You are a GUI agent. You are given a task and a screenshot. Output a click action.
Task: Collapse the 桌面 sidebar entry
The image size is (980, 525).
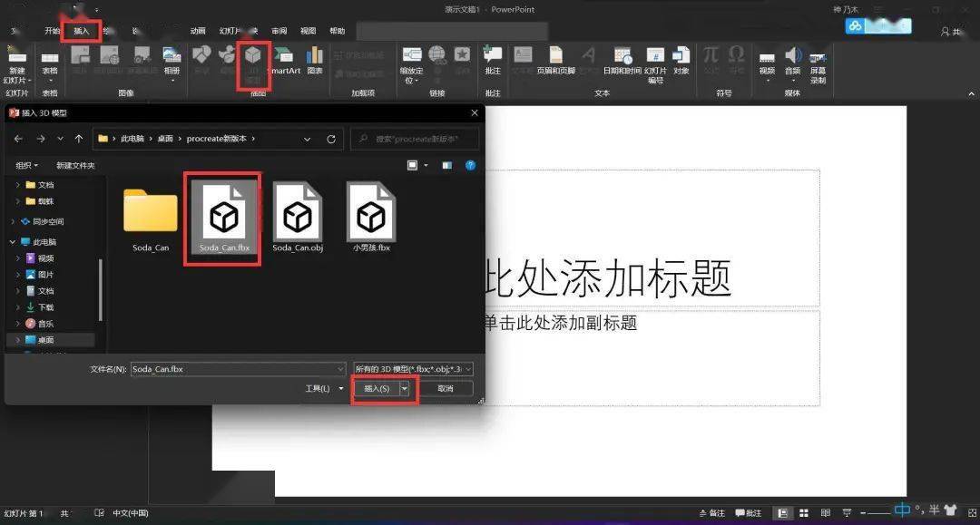[x=15, y=339]
